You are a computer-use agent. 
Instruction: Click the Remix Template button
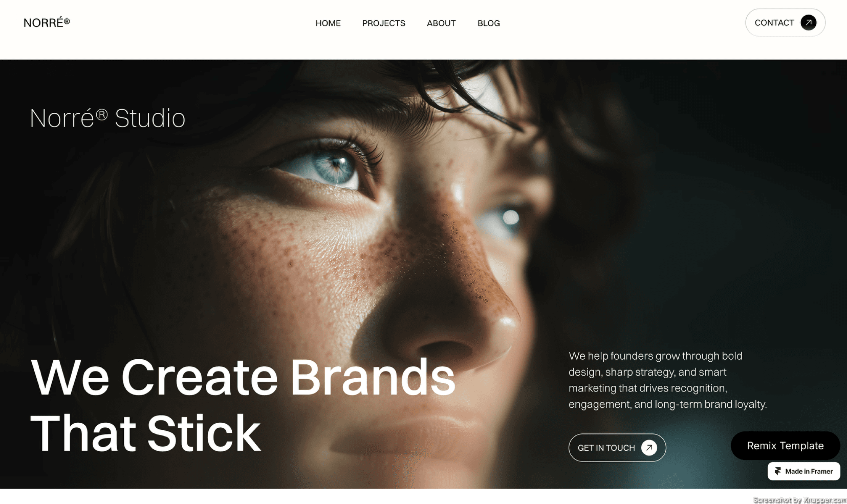(x=785, y=445)
